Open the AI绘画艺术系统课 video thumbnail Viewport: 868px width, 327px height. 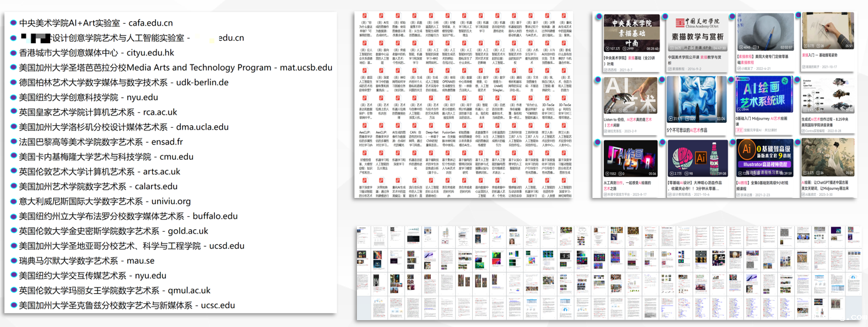764,95
